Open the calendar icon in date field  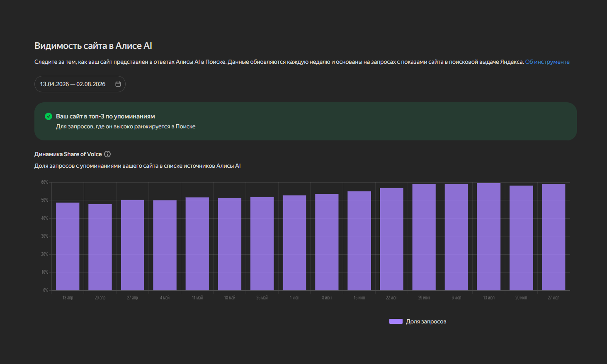click(x=118, y=84)
